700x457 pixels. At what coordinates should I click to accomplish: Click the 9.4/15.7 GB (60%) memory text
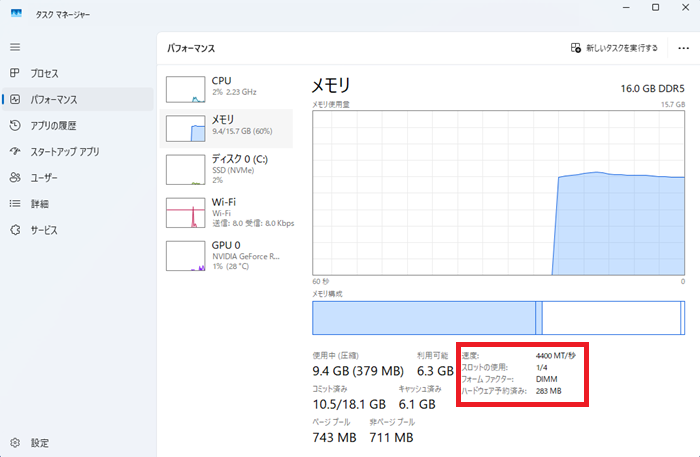242,131
